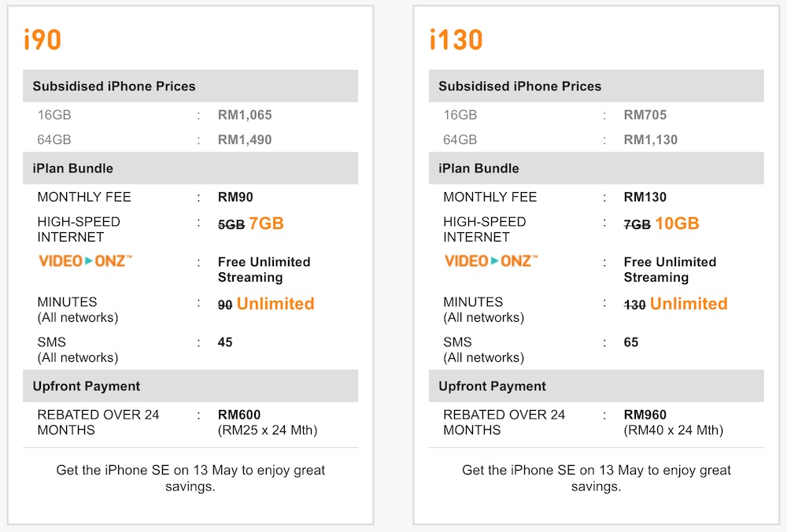Click the VIDEO-ONZ logo in i130 plan
Image resolution: width=787 pixels, height=532 pixels.
[491, 260]
